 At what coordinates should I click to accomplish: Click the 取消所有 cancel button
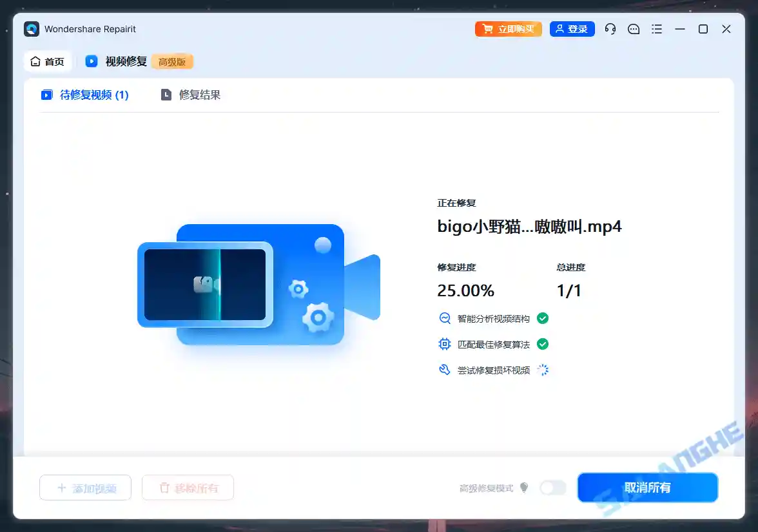tap(648, 488)
